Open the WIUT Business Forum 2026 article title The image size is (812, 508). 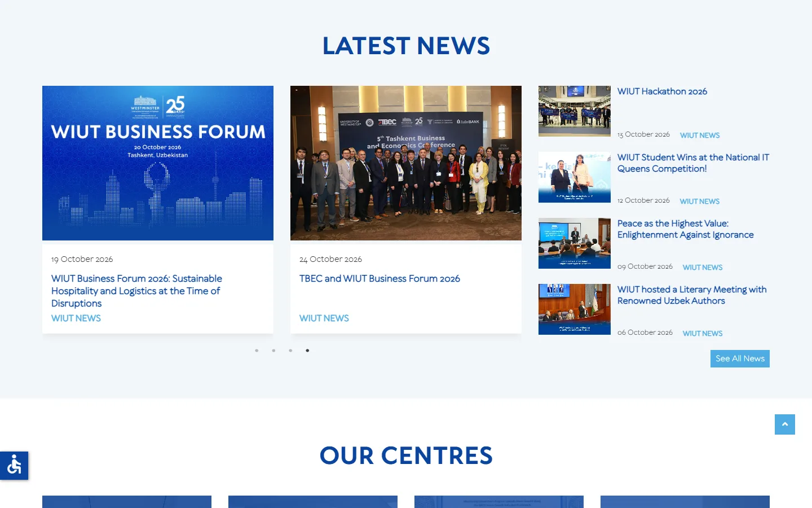136,291
